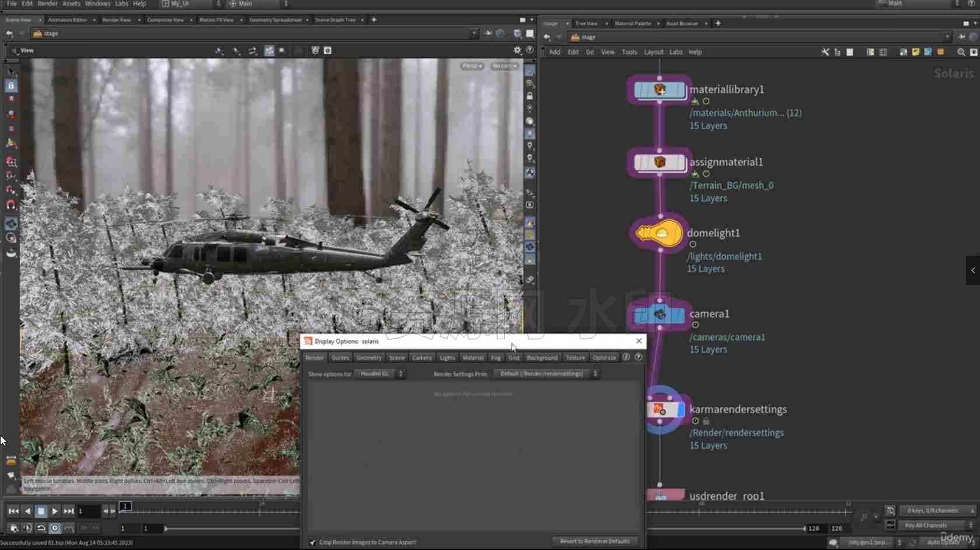Screen dimensions: 980x550
Task: Select the assignmaterial1 node icon
Action: coord(660,162)
